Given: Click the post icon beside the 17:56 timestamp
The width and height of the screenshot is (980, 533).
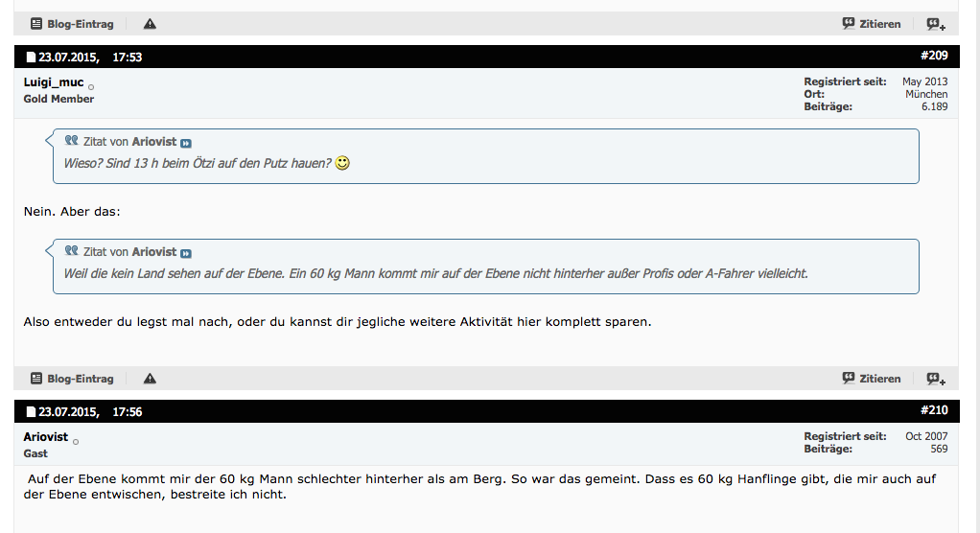Looking at the screenshot, I should [31, 412].
